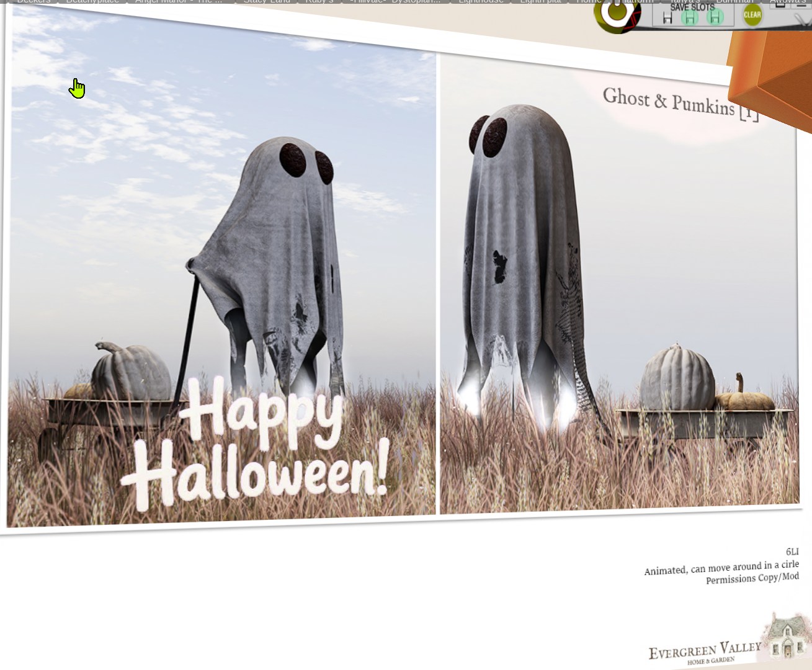812x670 pixels.
Task: Click the HUD minus icon
Action: tap(801, 6)
